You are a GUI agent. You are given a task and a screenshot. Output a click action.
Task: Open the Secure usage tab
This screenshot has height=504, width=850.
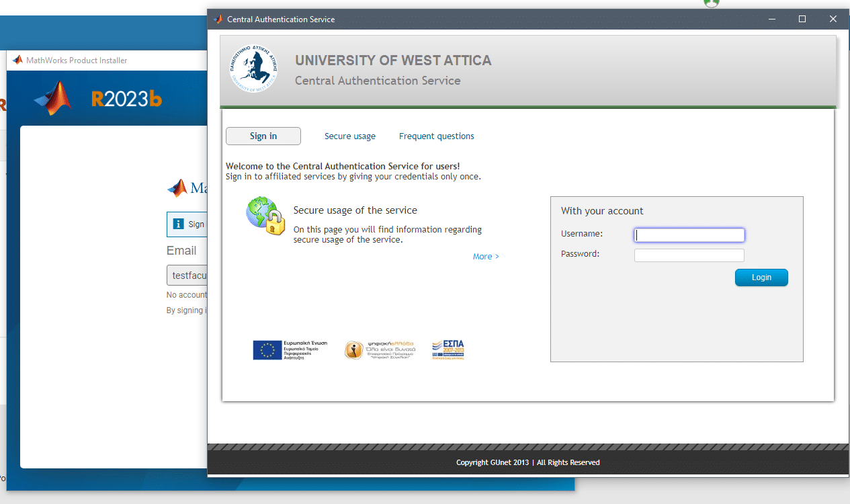tap(350, 136)
